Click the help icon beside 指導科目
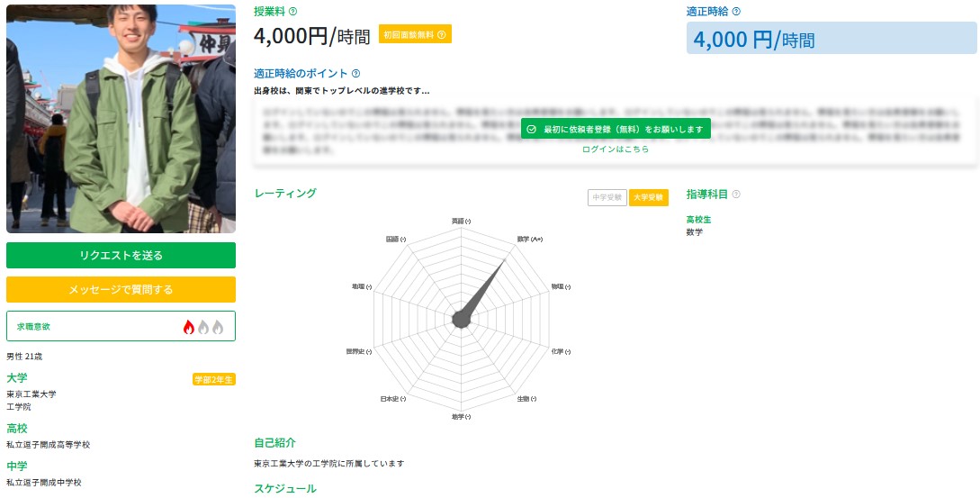The height and width of the screenshot is (498, 980). pos(735,194)
